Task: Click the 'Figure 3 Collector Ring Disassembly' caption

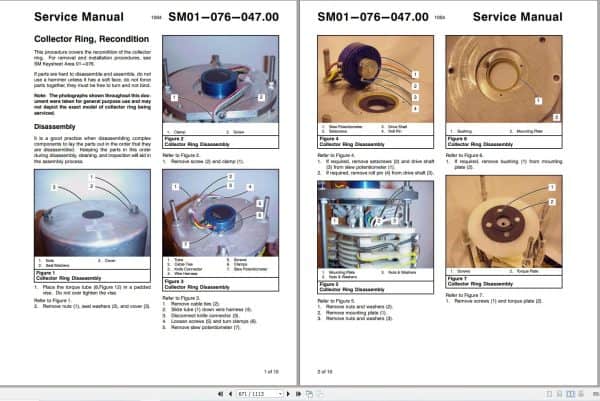Action: tap(197, 284)
